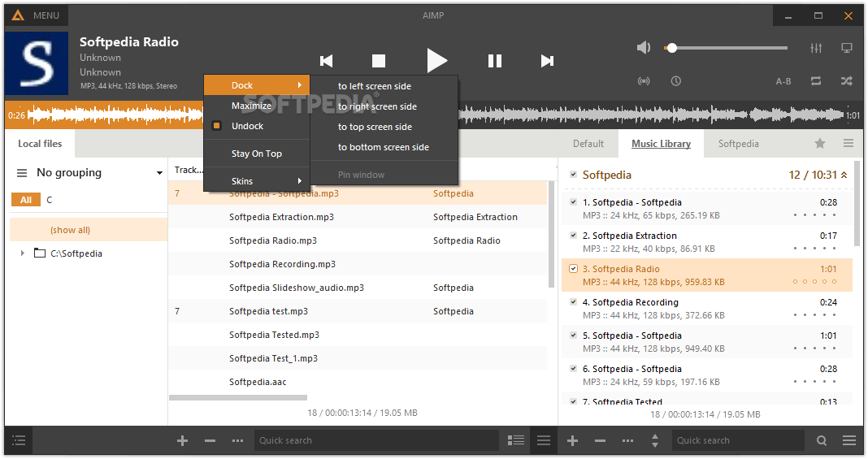Screen dimensions: 868x459
Task: Open playlist sort arrows icon
Action: 655,441
